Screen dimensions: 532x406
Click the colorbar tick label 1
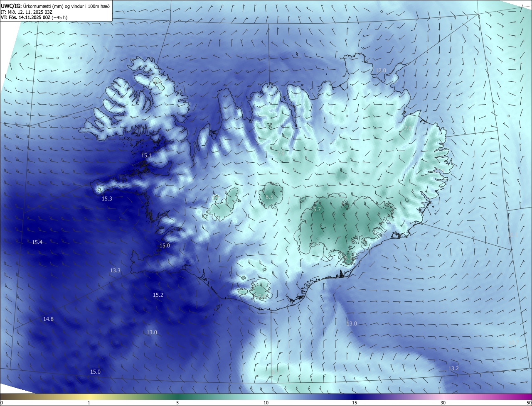(x=89, y=403)
